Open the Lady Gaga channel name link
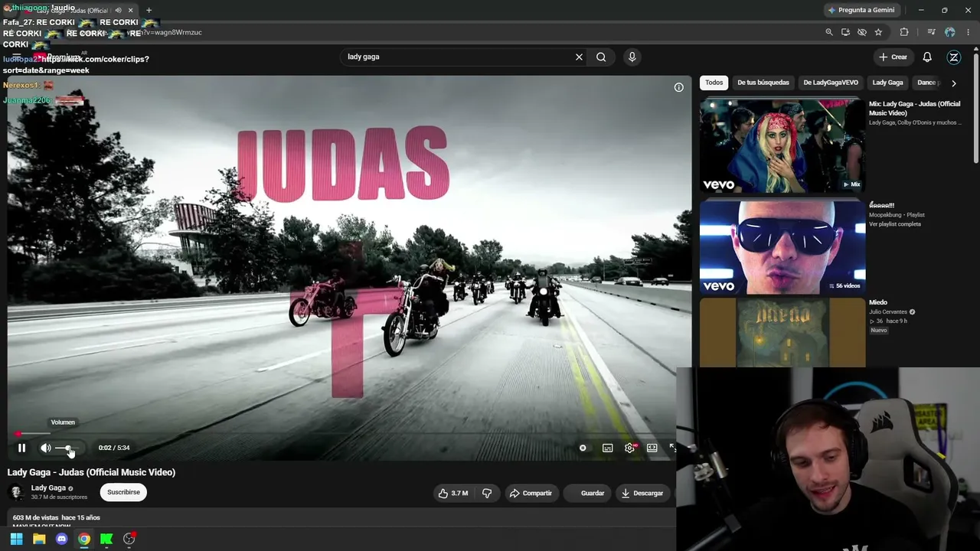The width and height of the screenshot is (980, 551). click(x=48, y=487)
